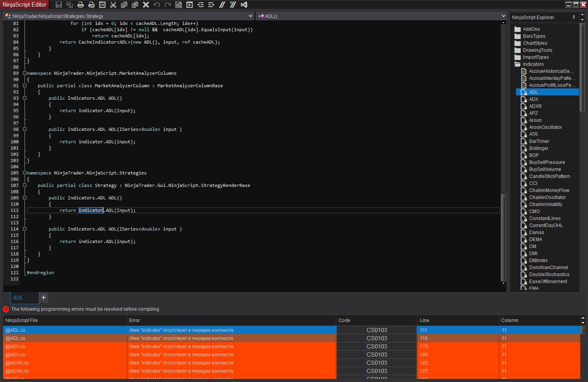Select the DonchianChannel indicator
This screenshot has height=382, width=588.
point(544,268)
